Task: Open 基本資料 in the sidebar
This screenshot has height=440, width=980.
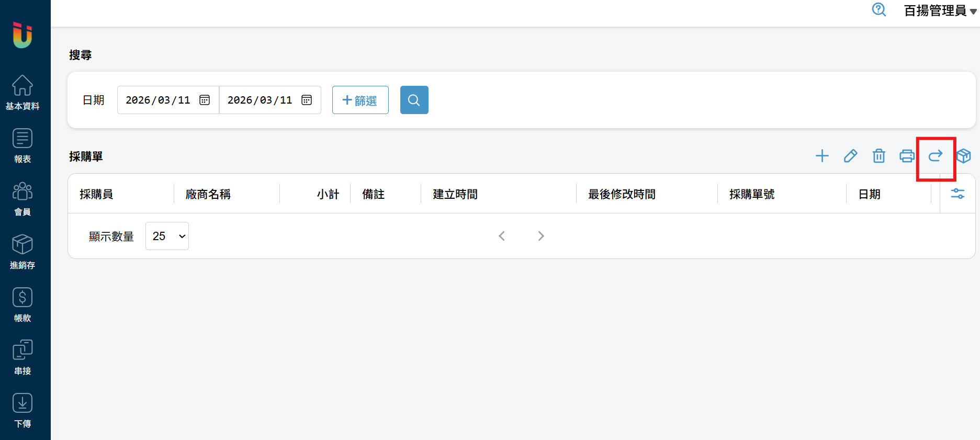Action: (x=22, y=93)
